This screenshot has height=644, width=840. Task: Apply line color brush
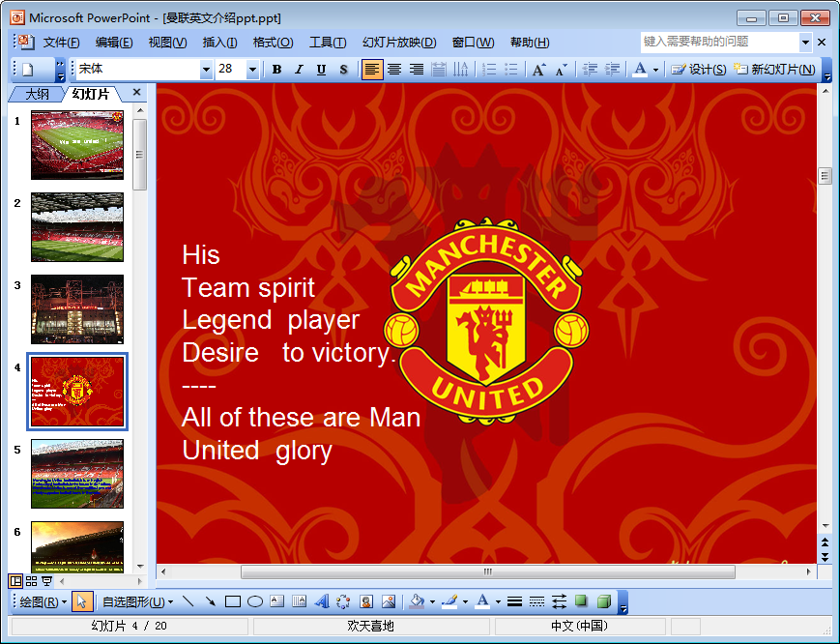[450, 601]
